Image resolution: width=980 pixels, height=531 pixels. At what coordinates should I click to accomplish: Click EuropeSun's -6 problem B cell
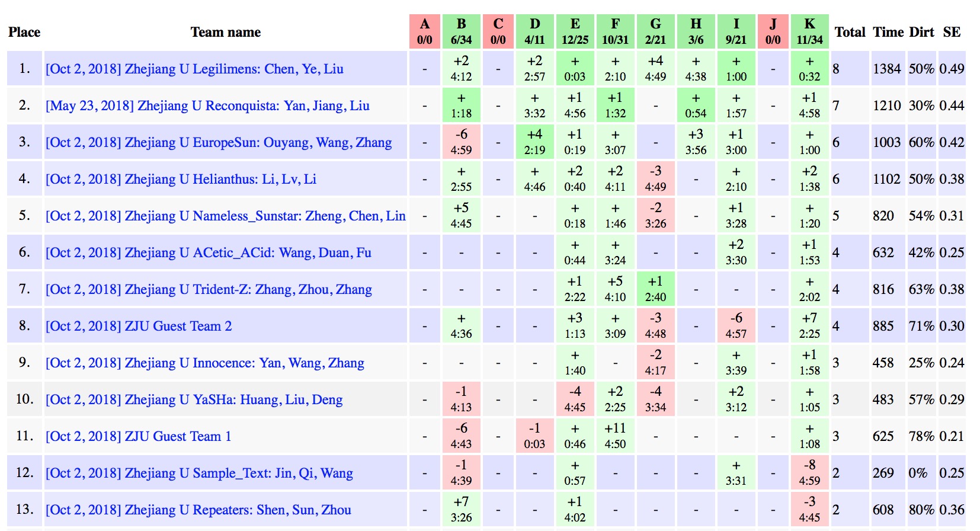tap(461, 142)
